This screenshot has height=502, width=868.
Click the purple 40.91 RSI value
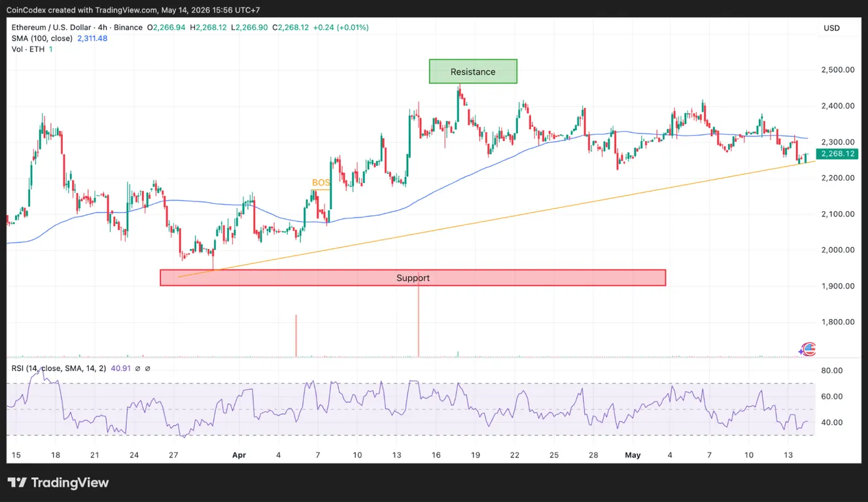[x=121, y=369]
